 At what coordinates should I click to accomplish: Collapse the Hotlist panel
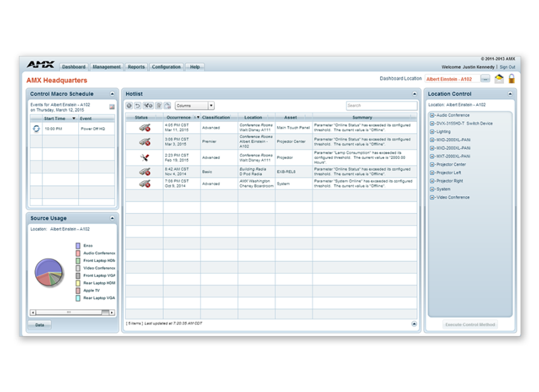tap(414, 94)
